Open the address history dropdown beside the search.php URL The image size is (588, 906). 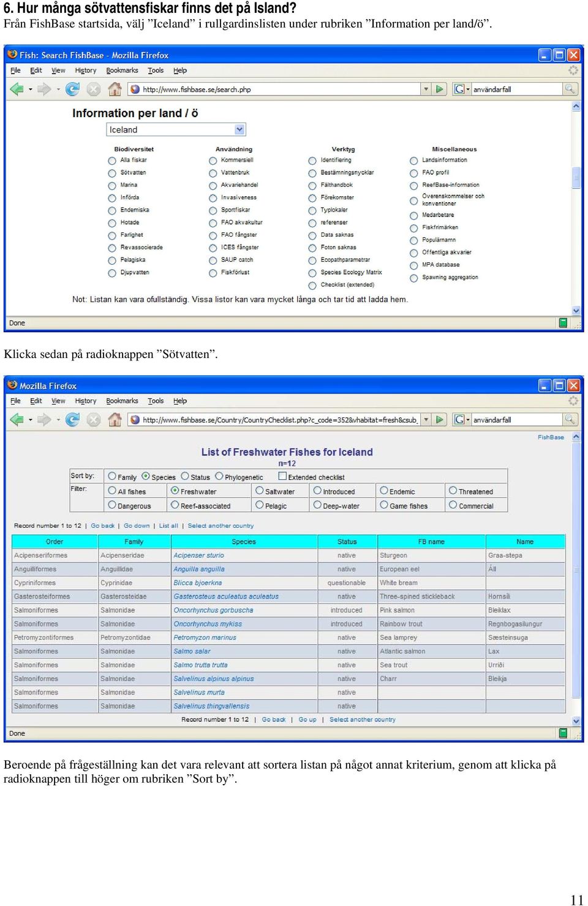(426, 89)
